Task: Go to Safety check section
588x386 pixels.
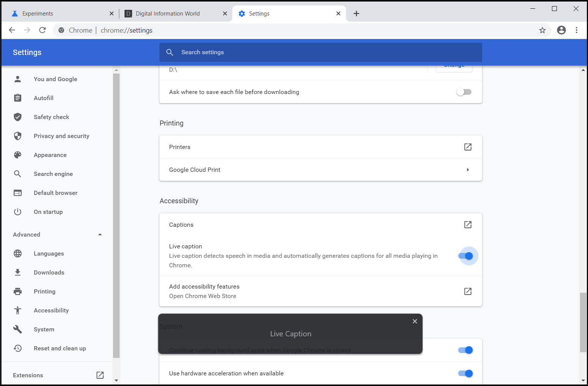Action: point(51,117)
